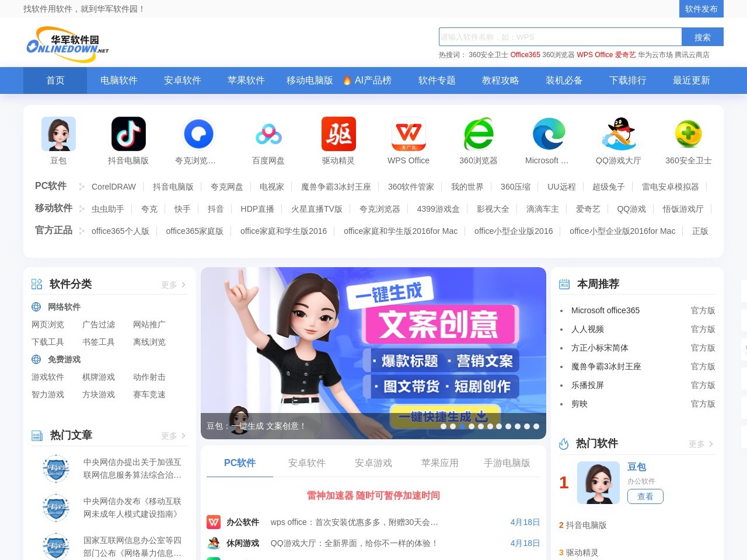
Task: Open rank 3 驱动精灵 in 热门软件
Action: (x=582, y=552)
